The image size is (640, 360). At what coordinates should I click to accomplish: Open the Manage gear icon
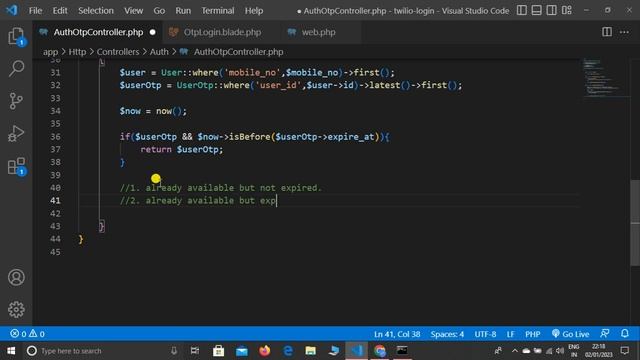[16, 309]
